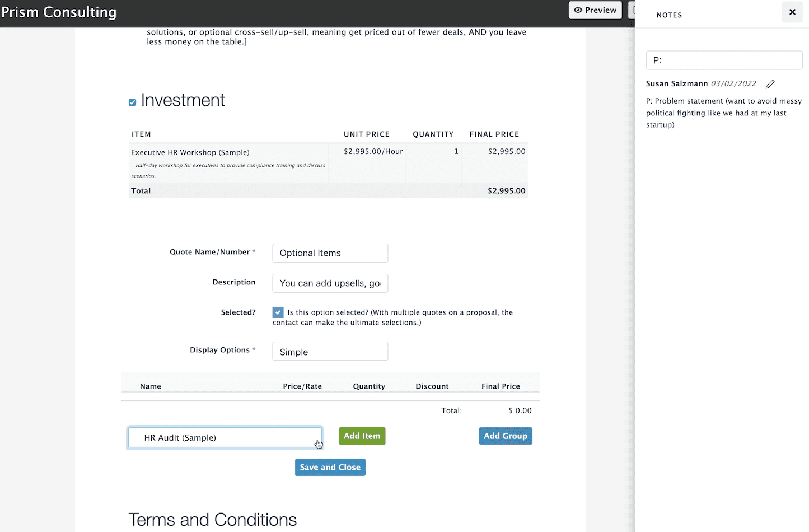This screenshot has width=809, height=532.
Task: Click the Add Group button
Action: pos(506,436)
